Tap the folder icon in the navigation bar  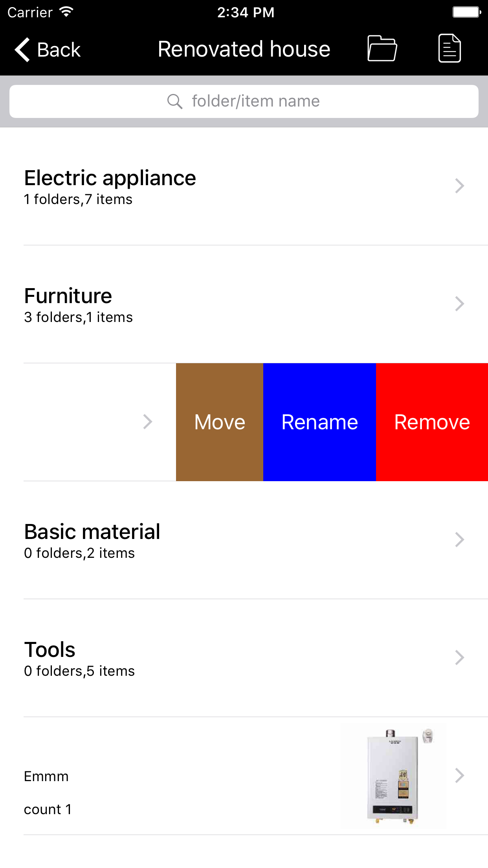click(382, 48)
